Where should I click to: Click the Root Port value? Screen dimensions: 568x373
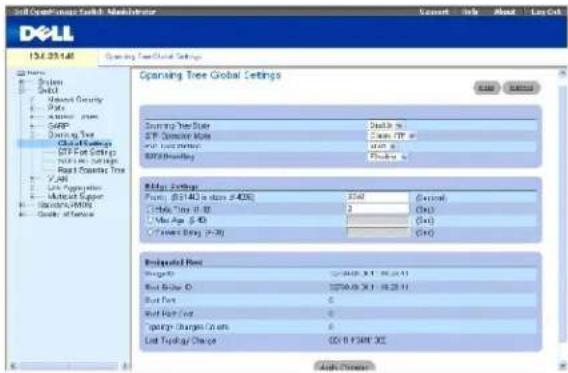click(331, 300)
